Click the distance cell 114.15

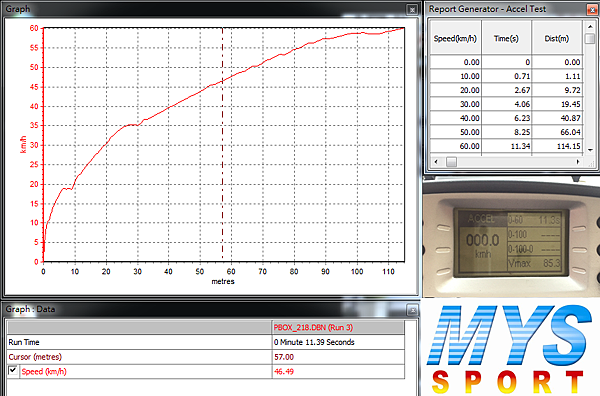click(557, 146)
